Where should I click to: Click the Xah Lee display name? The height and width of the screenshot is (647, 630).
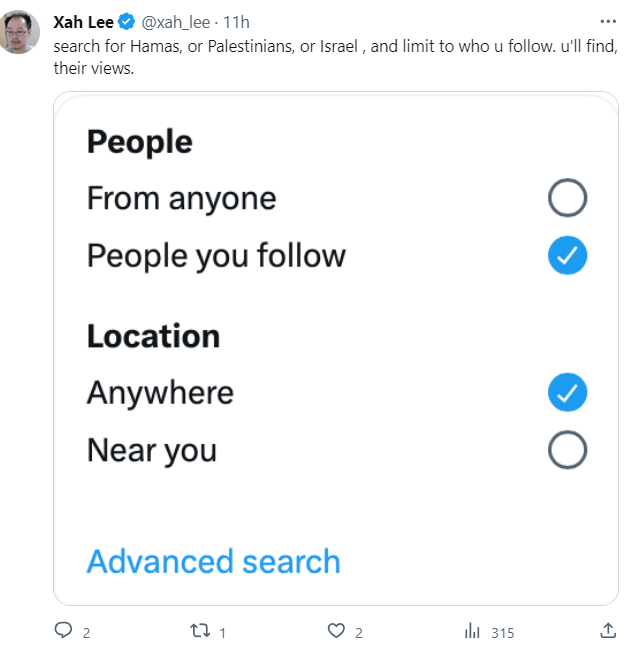click(x=84, y=22)
